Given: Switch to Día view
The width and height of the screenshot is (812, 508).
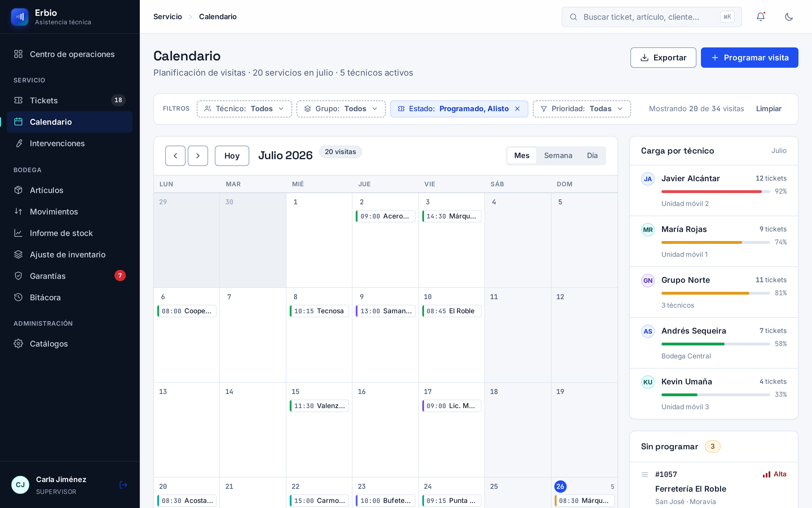Looking at the screenshot, I should [592, 156].
